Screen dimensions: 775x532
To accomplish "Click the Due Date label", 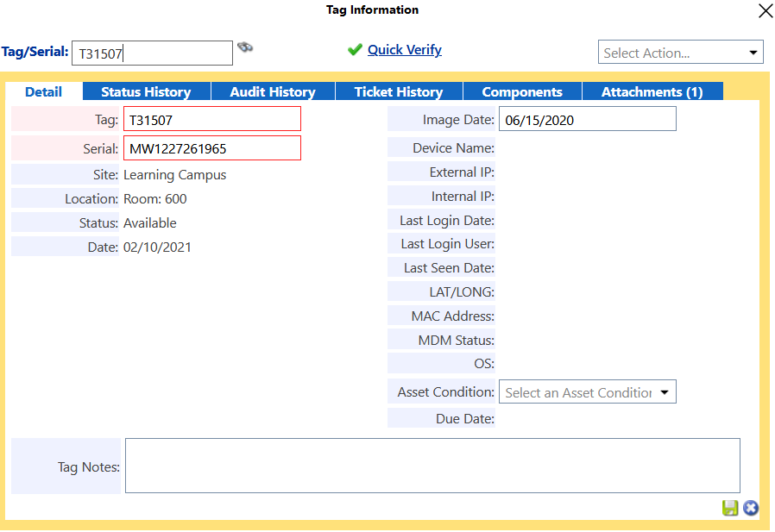I will (x=465, y=419).
